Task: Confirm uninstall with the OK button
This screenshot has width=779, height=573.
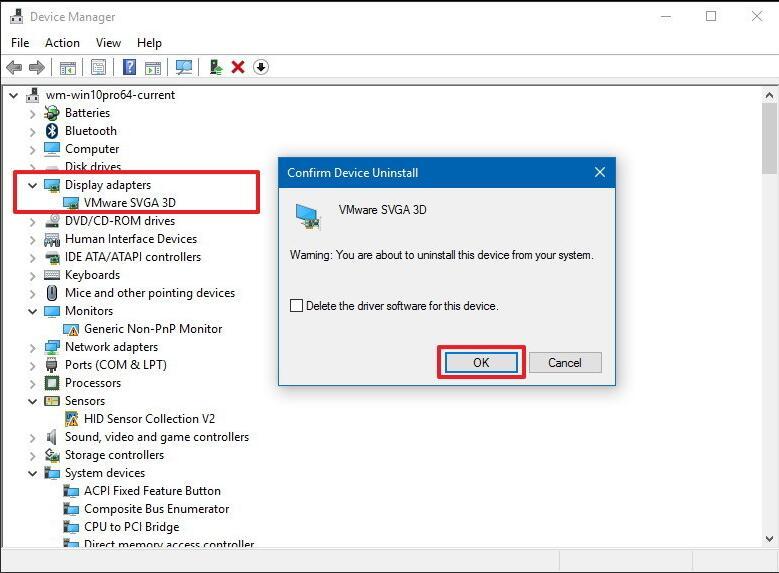Action: pyautogui.click(x=481, y=362)
